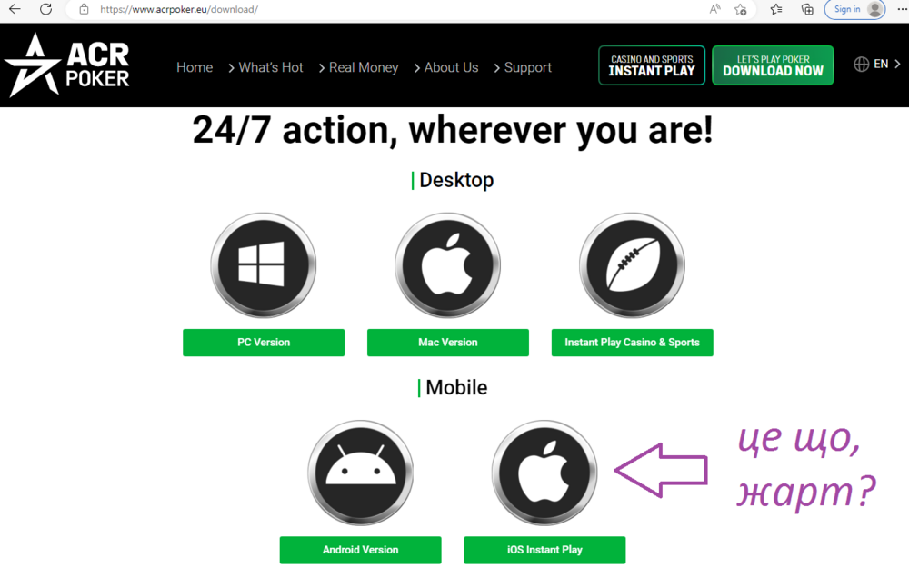Open the Collections icon in browser toolbar
This screenshot has width=909, height=588.
click(807, 9)
